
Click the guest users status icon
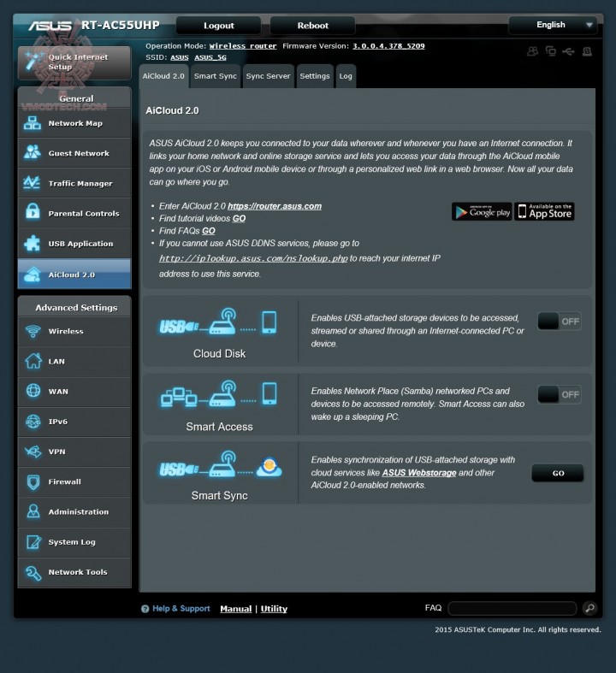pos(533,51)
